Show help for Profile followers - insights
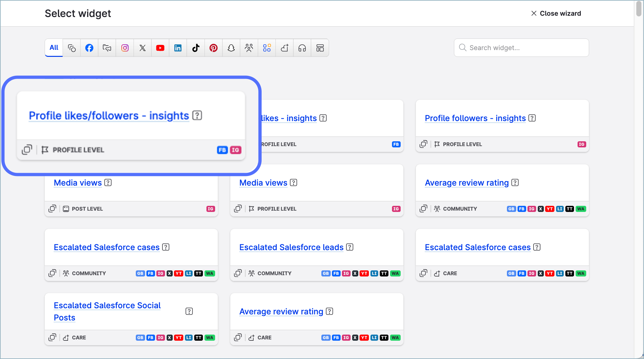 tap(532, 118)
